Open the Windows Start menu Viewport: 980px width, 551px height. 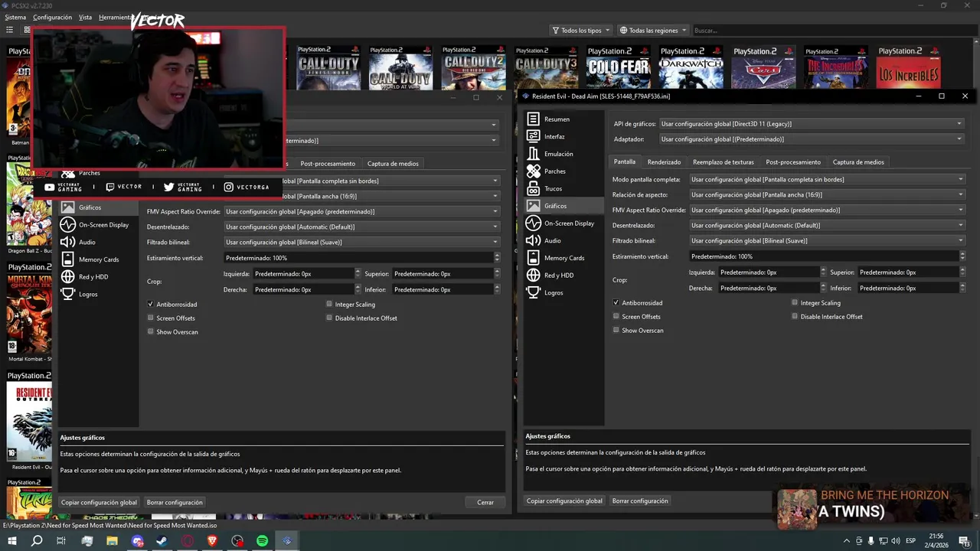(12, 541)
